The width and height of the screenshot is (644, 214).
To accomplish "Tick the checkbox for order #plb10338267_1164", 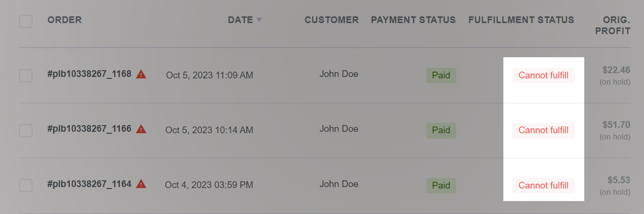I will (x=26, y=185).
